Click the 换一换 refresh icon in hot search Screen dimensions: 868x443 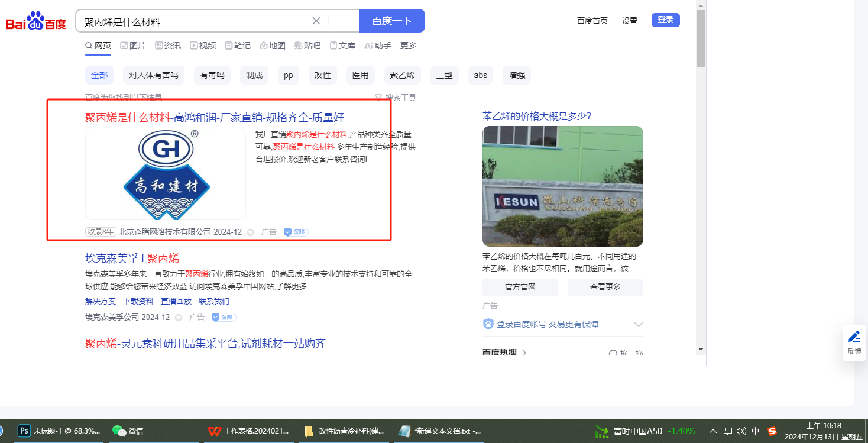click(x=613, y=353)
